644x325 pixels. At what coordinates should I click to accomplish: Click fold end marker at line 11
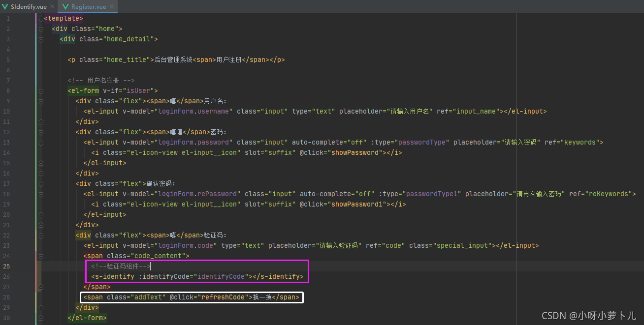[x=41, y=122]
